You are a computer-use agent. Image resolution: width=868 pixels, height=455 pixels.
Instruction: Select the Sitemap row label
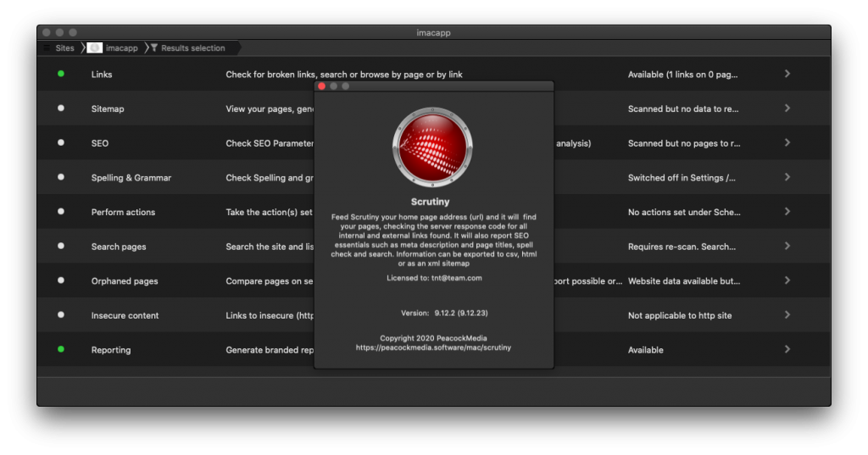[x=108, y=108]
